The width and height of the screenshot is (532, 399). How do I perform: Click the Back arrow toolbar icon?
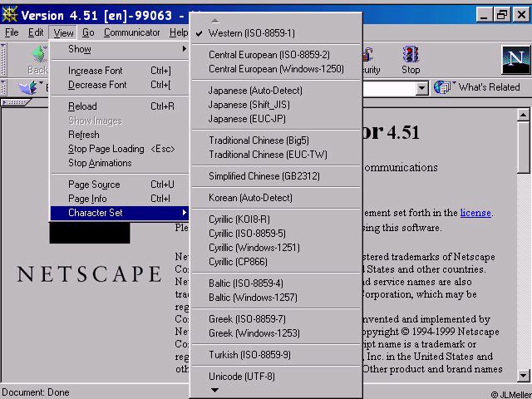37,55
